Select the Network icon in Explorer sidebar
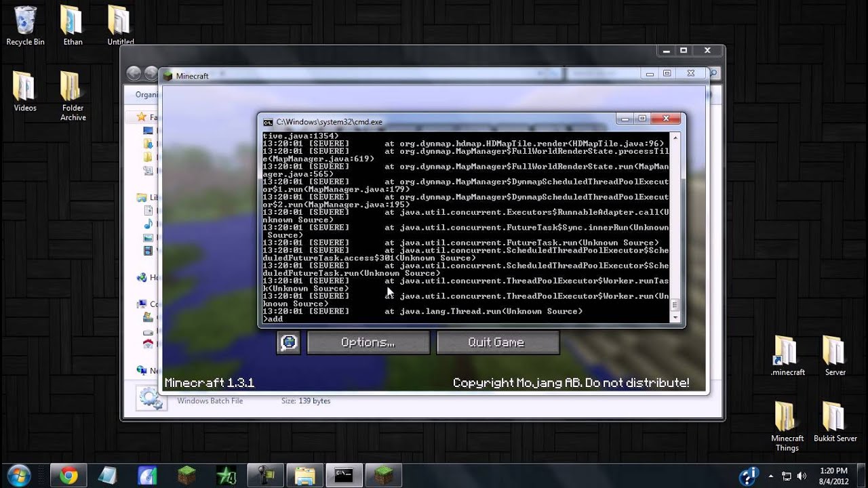 tap(142, 370)
